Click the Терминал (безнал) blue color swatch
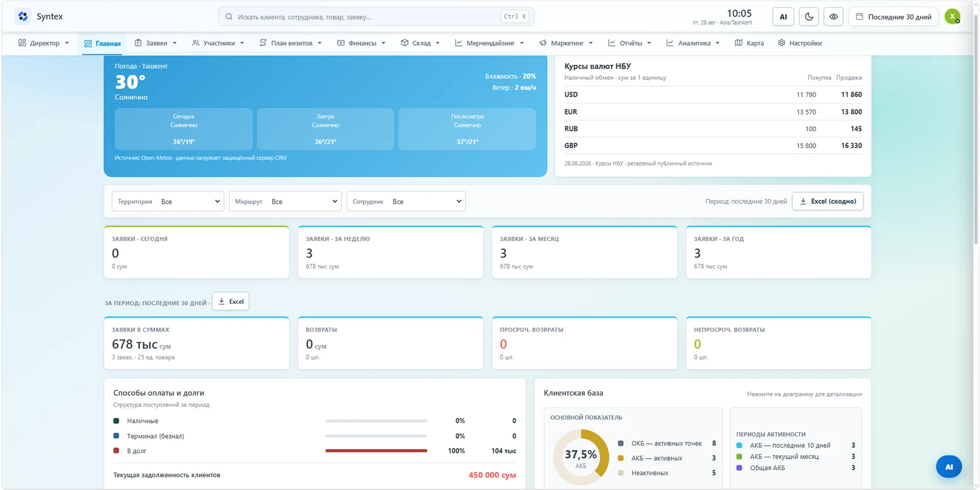Image resolution: width=980 pixels, height=490 pixels. coord(116,436)
